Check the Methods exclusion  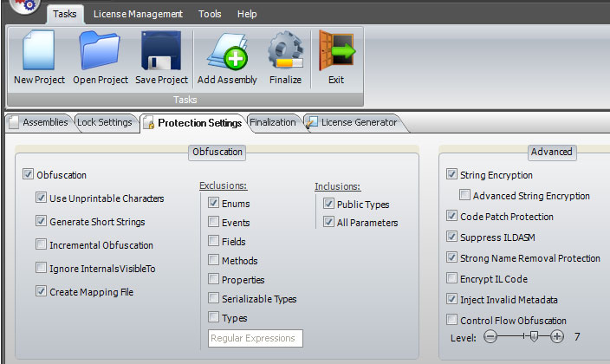point(213,259)
